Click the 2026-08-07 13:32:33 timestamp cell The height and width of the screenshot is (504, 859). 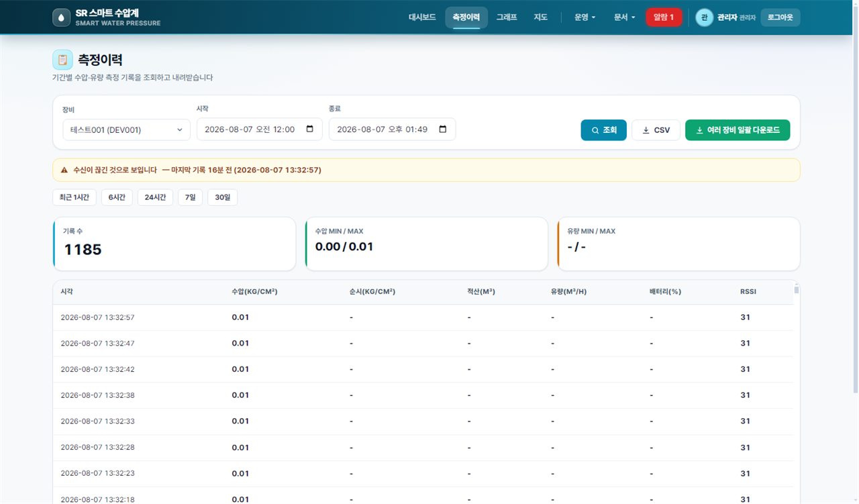coord(97,421)
